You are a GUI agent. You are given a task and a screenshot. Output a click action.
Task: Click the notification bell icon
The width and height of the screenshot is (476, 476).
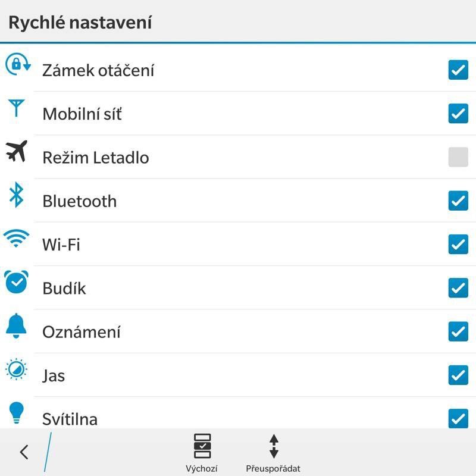pyautogui.click(x=17, y=325)
